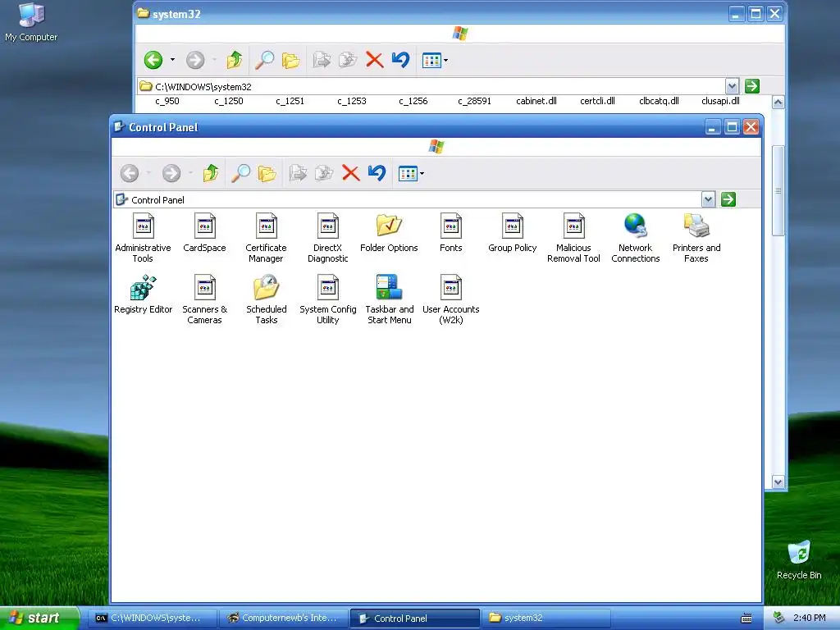Image resolution: width=840 pixels, height=630 pixels.
Task: Open Network Connections
Action: [636, 238]
